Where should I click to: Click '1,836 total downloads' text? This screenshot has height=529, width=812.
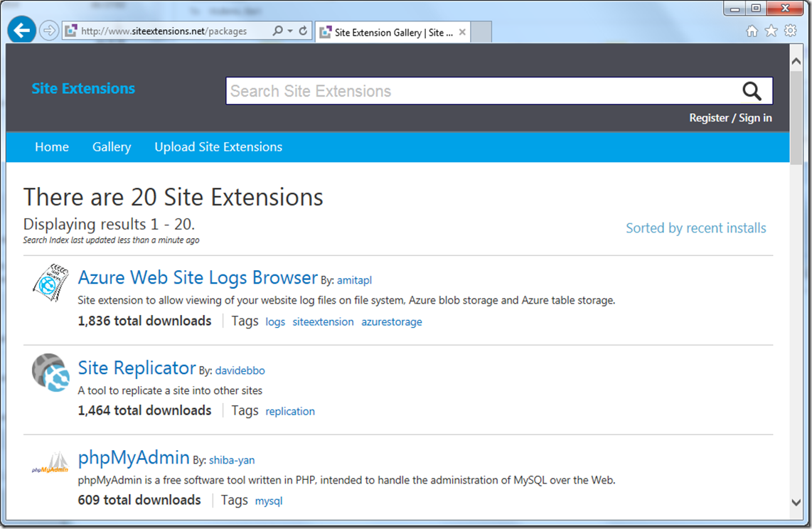(144, 321)
